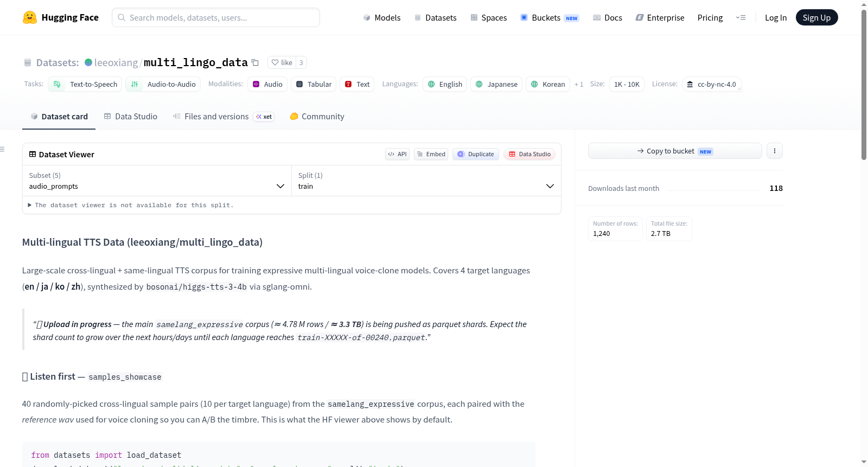Open the Community tab
Viewport: 868px width, 467px height.
coord(317,116)
